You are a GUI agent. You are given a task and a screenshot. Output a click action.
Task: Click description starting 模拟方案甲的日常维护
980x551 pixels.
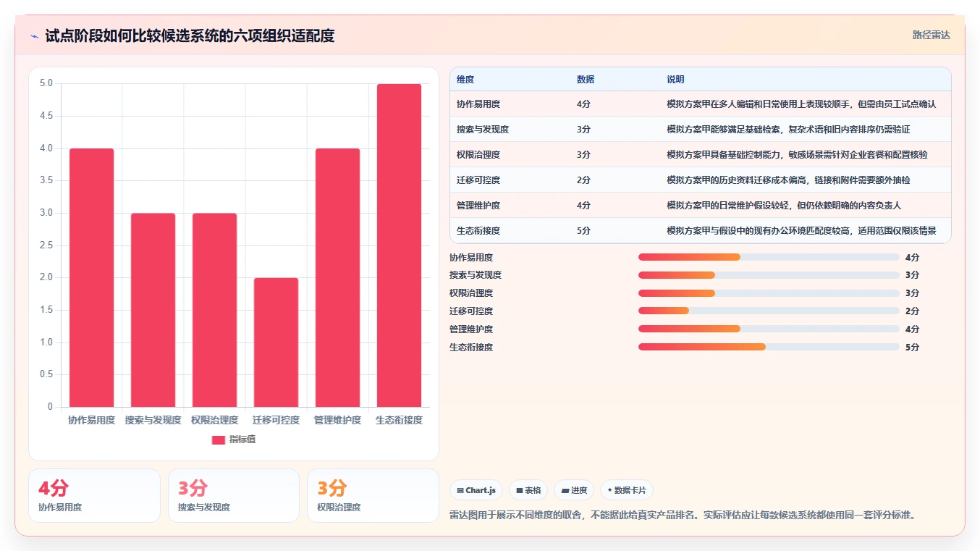[x=784, y=205]
